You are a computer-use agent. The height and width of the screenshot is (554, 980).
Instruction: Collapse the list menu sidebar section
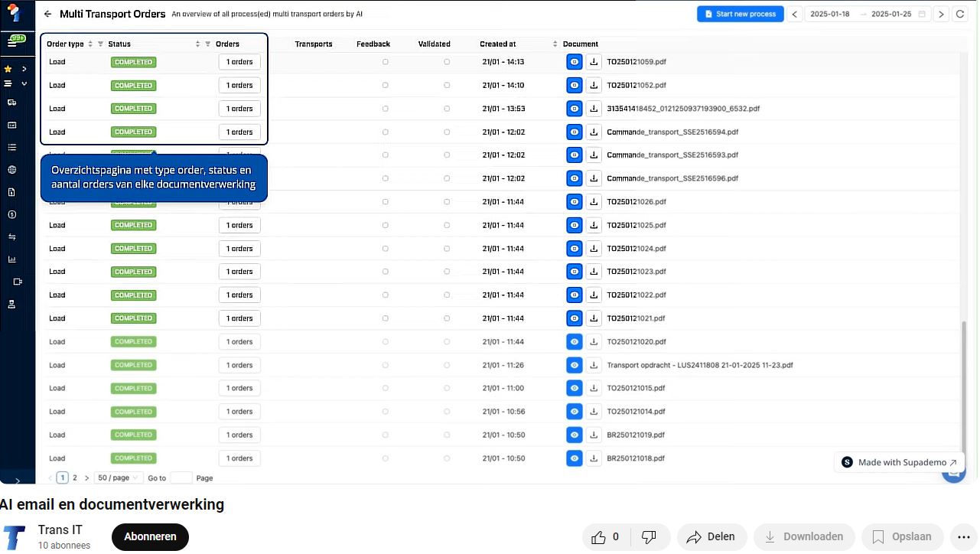pyautogui.click(x=24, y=84)
